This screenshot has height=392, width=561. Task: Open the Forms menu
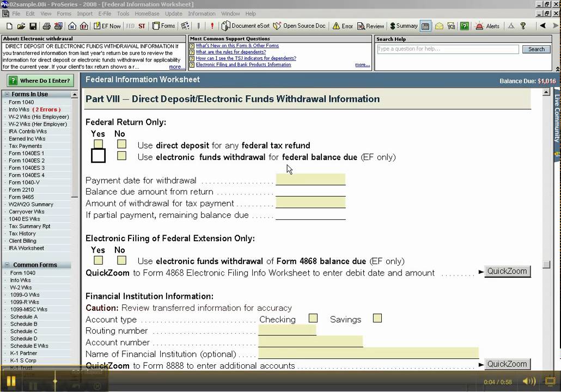(64, 14)
